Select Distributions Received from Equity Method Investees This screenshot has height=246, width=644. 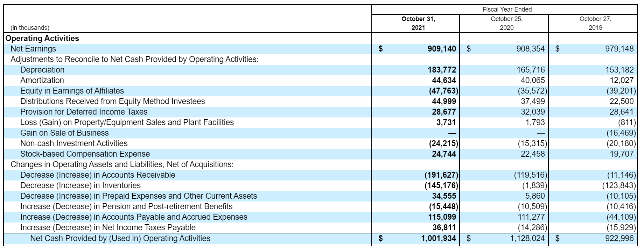[x=113, y=101]
